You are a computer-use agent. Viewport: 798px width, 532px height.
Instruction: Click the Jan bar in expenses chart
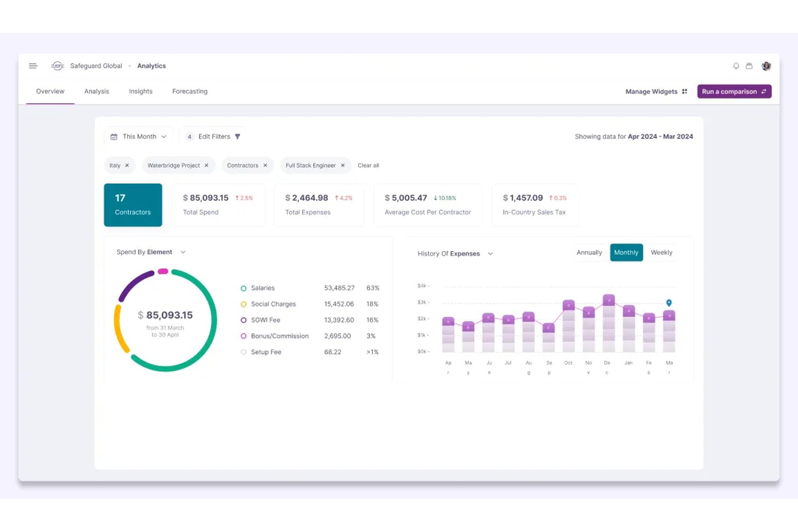[629, 329]
